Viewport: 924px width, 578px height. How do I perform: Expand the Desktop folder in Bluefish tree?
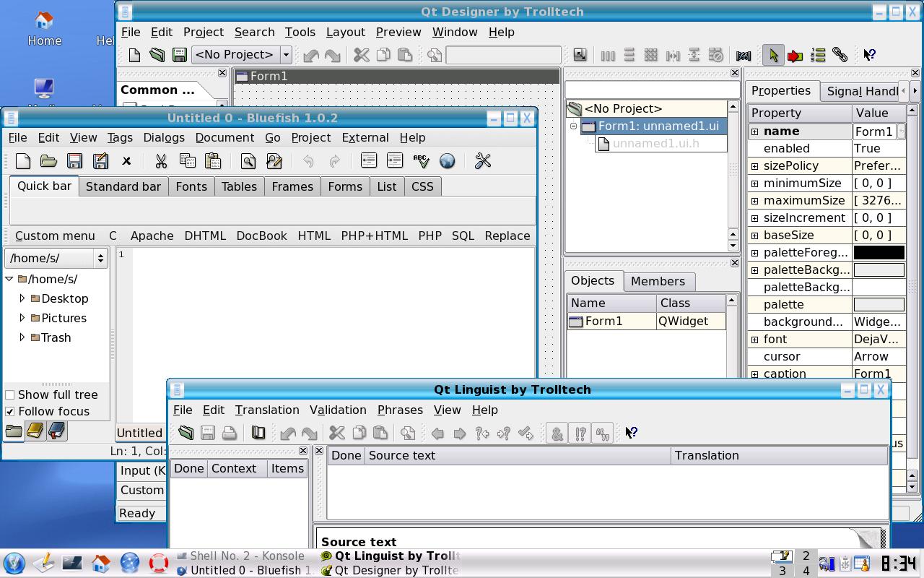pos(22,298)
